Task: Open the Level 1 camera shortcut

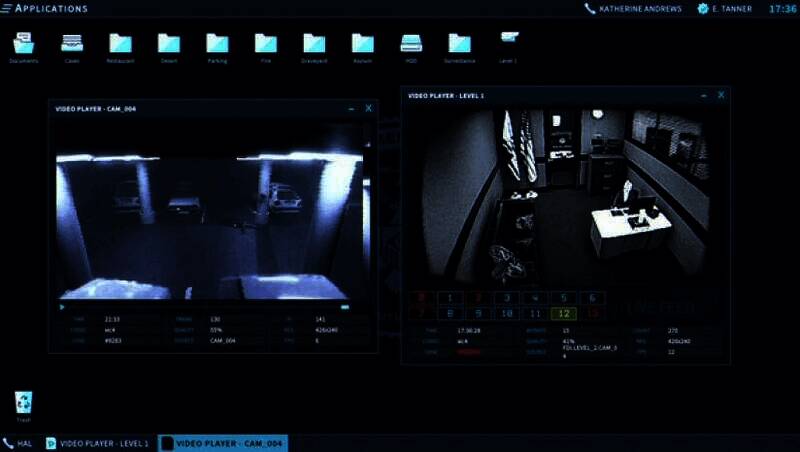Action: 509,40
